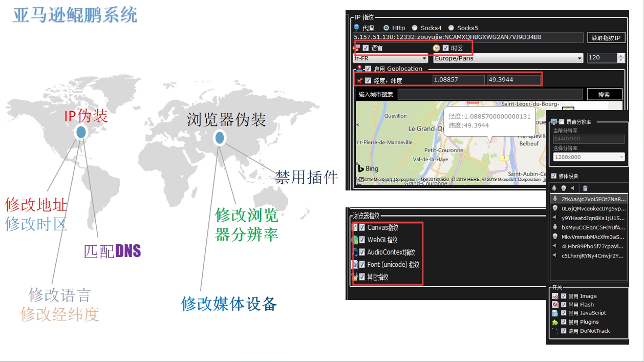Click the location person icon beside 启用 Geolocation
This screenshot has height=362, width=644.
pyautogui.click(x=360, y=68)
